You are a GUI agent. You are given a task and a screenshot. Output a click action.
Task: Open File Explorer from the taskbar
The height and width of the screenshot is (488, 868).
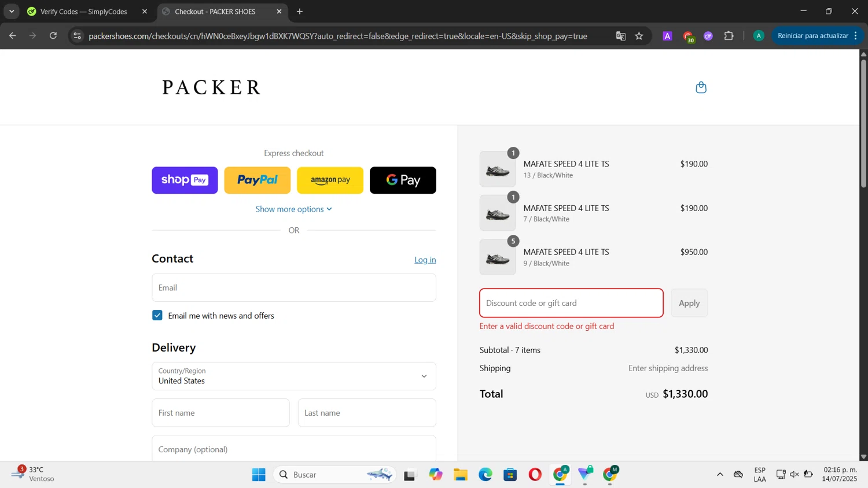(460, 475)
